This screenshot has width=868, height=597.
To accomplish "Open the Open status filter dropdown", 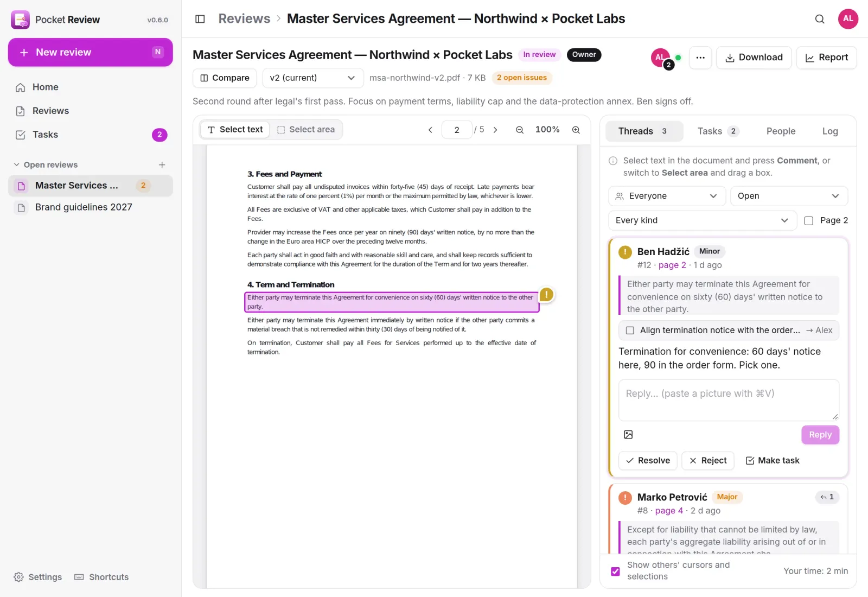I will click(789, 196).
